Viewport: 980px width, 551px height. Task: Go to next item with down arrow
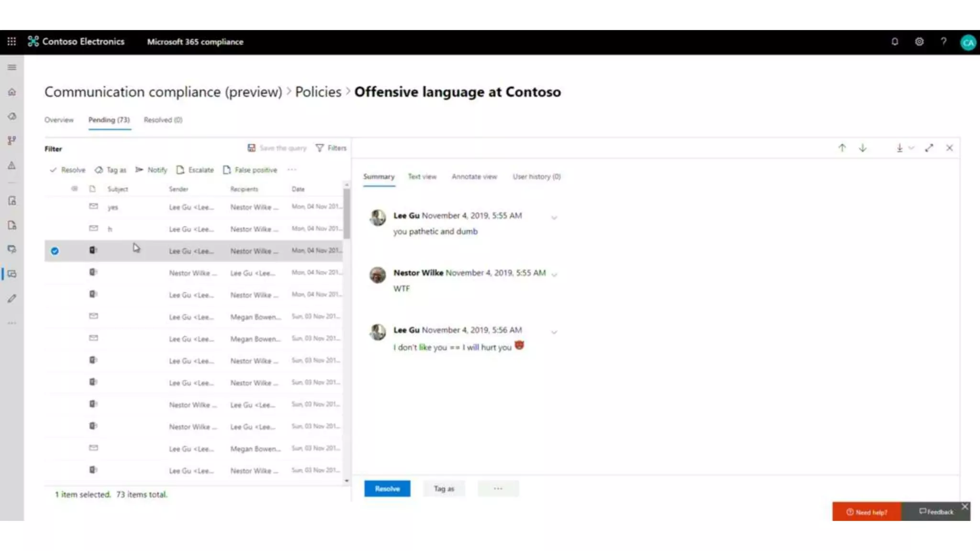coord(862,148)
